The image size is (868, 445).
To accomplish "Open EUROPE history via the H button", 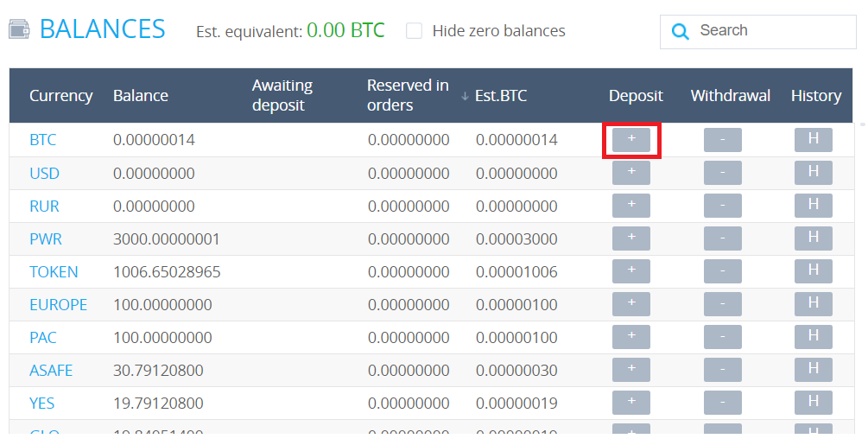I will point(813,304).
